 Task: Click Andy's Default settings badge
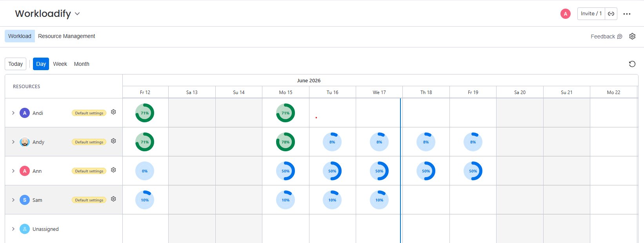(x=89, y=142)
